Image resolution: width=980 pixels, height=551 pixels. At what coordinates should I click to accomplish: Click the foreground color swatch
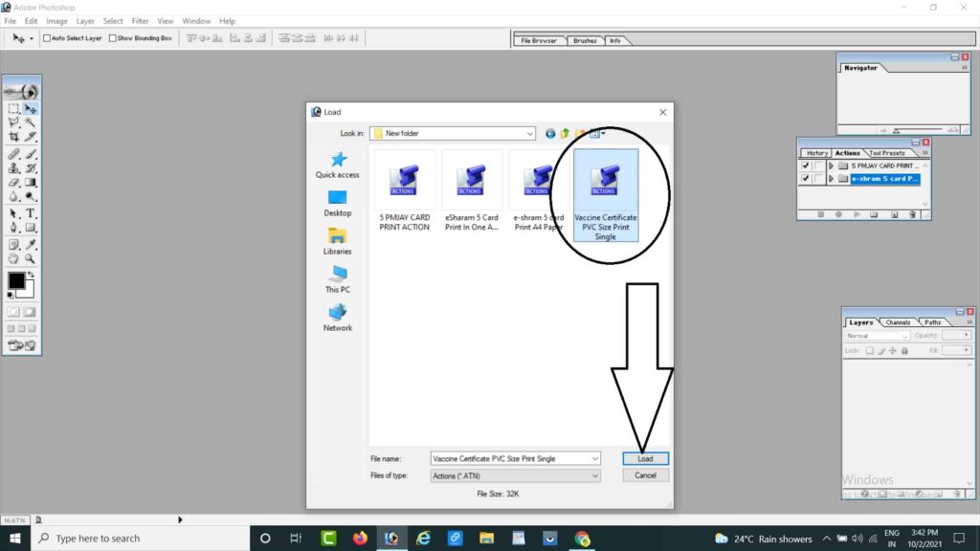(x=16, y=280)
